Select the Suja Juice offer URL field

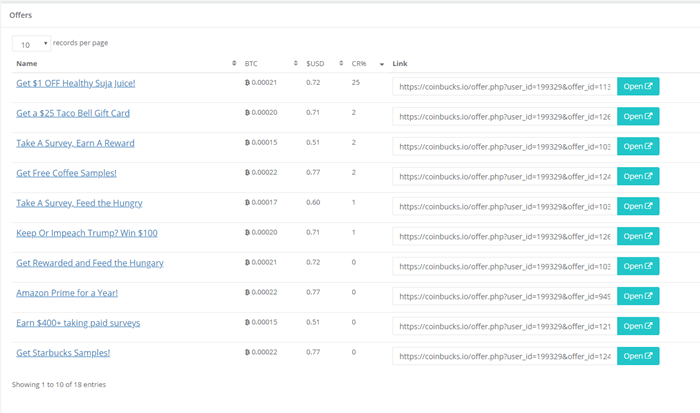point(505,87)
